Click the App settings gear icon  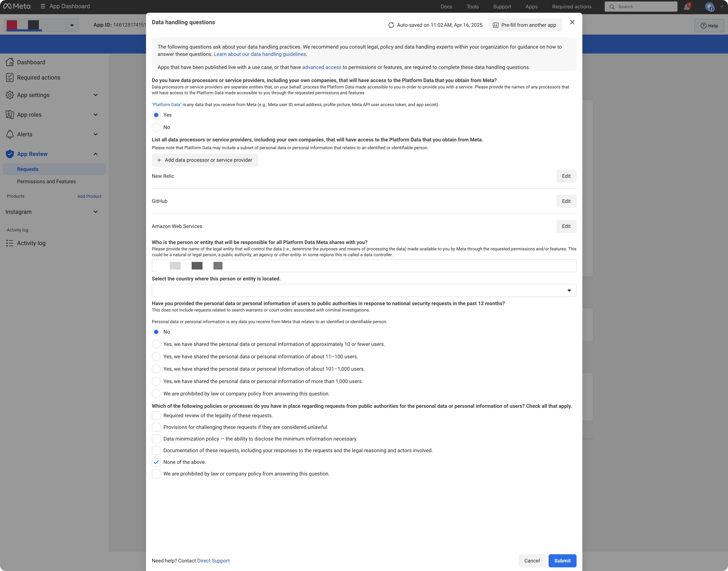point(10,95)
